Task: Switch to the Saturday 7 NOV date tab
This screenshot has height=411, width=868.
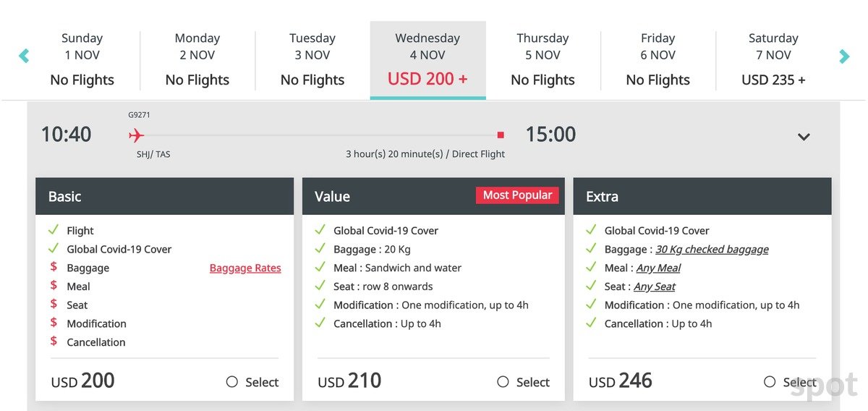Action: [x=773, y=59]
